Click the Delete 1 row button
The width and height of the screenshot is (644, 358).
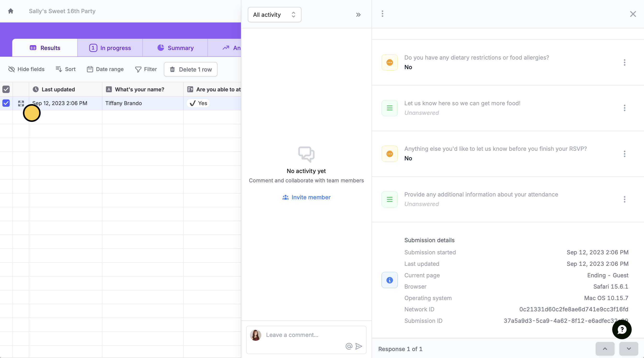(x=190, y=69)
